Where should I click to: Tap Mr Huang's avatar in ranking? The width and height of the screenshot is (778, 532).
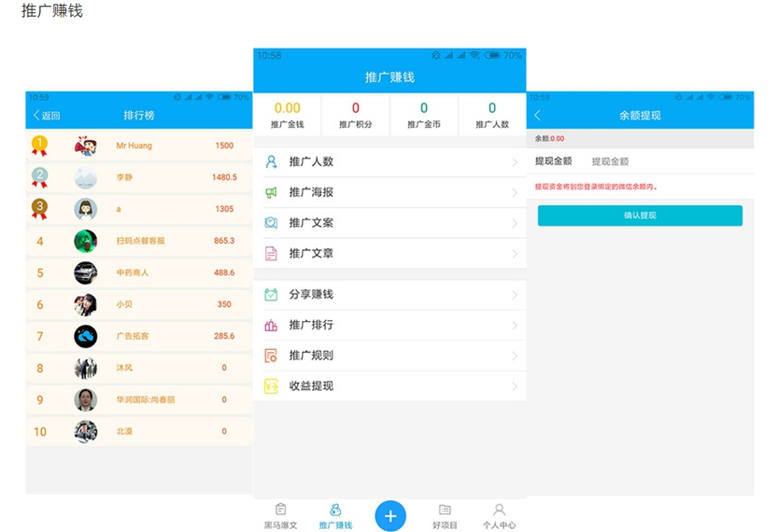coord(85,146)
